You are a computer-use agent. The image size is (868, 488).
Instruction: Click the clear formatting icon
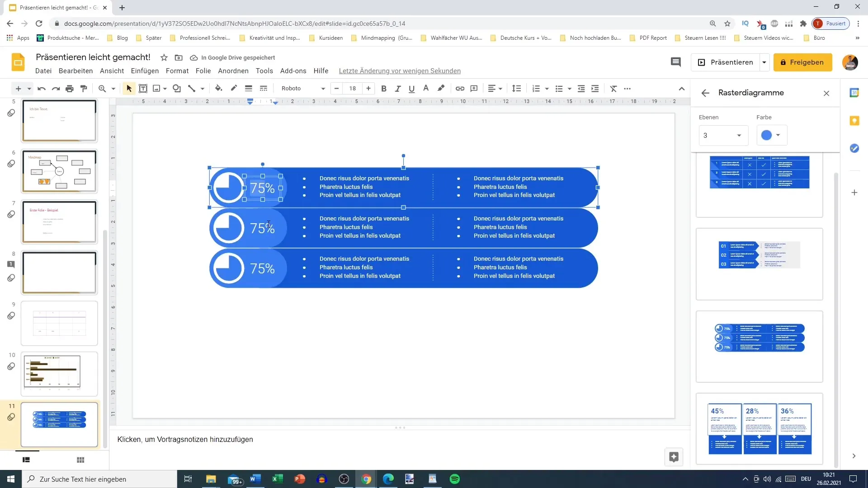tap(613, 89)
